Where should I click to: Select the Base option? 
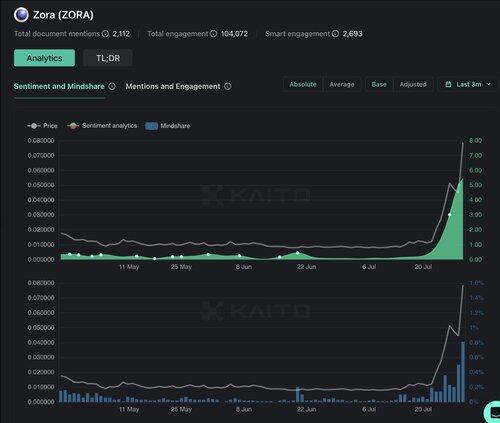click(x=379, y=84)
